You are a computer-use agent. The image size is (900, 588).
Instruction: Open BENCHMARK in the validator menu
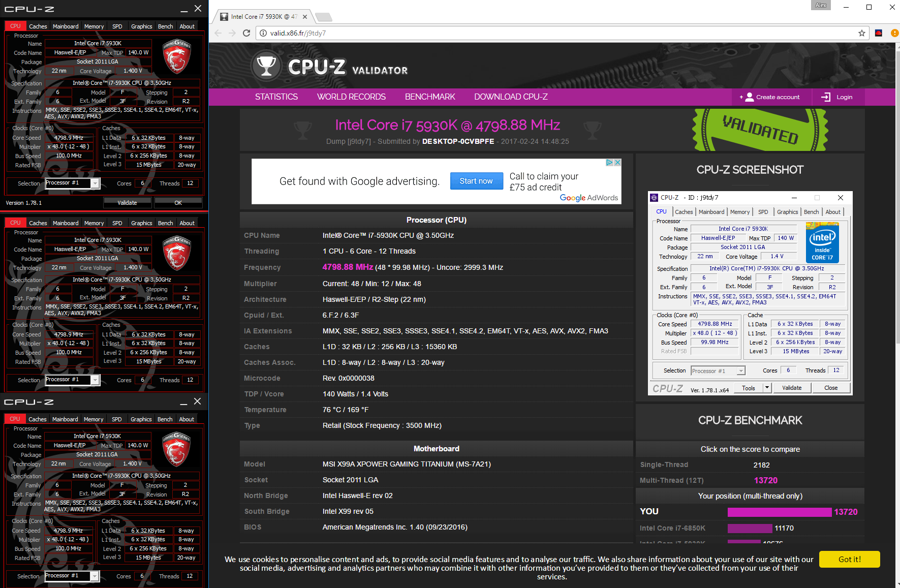430,97
